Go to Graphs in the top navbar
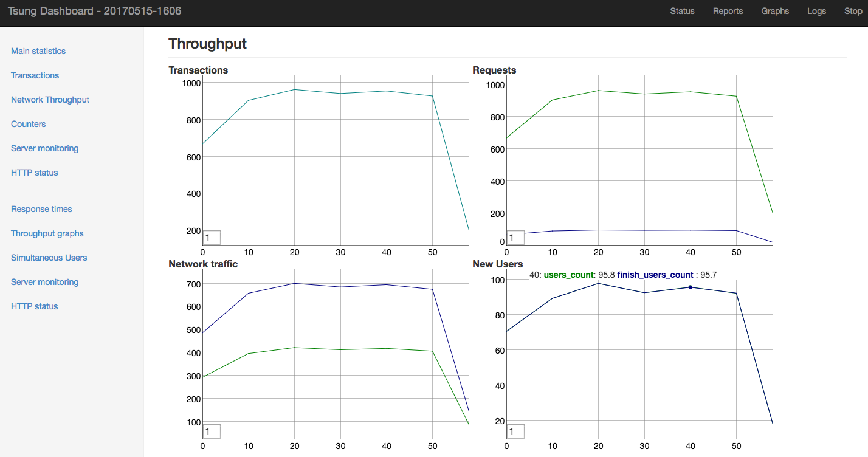 click(x=775, y=11)
